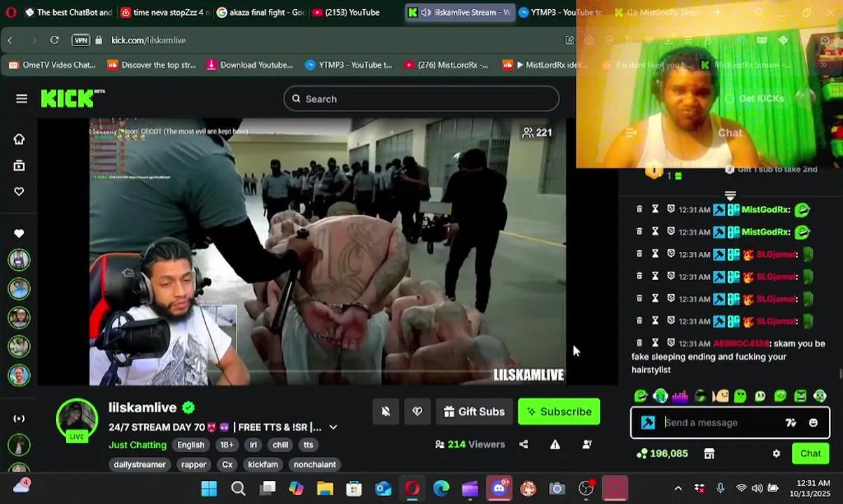Click the chat identity badge in message box
Screen dimensions: 843x504
click(648, 423)
